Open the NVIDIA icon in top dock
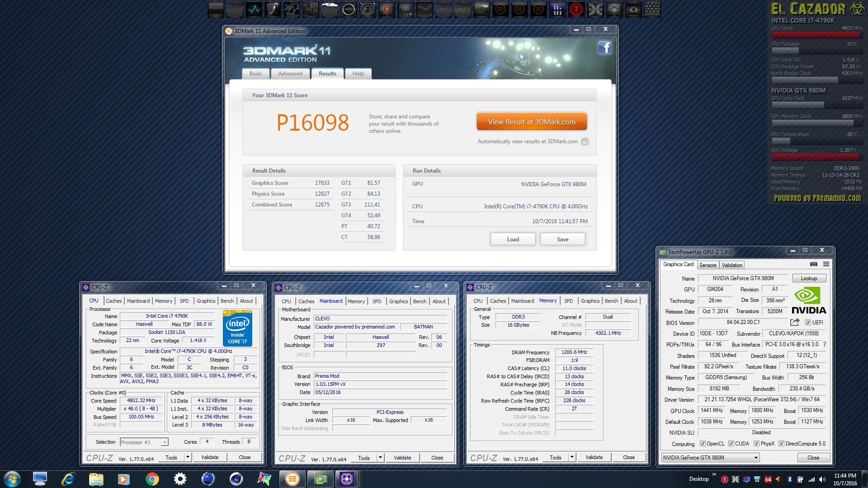868x488 pixels. click(481, 9)
